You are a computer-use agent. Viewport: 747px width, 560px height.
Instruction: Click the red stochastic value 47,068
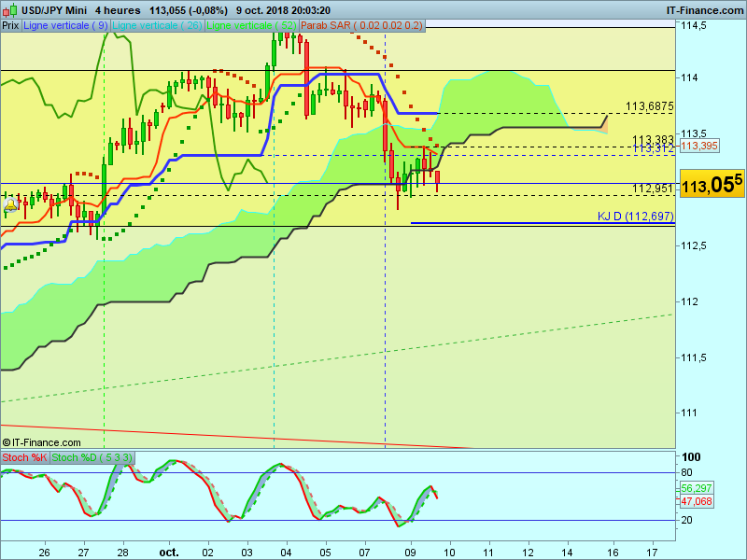point(696,501)
